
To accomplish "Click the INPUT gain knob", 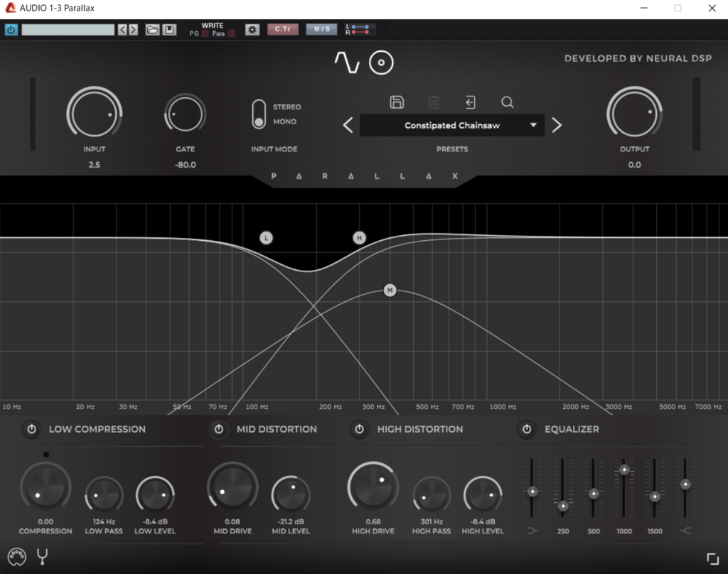I will point(95,114).
